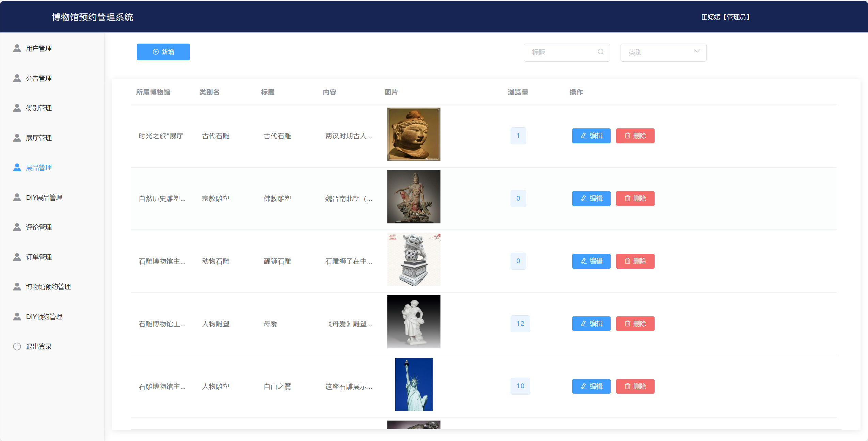Screen dimensions: 868x441
Task: Click the person icon next to 评论管理
Action: click(17, 227)
